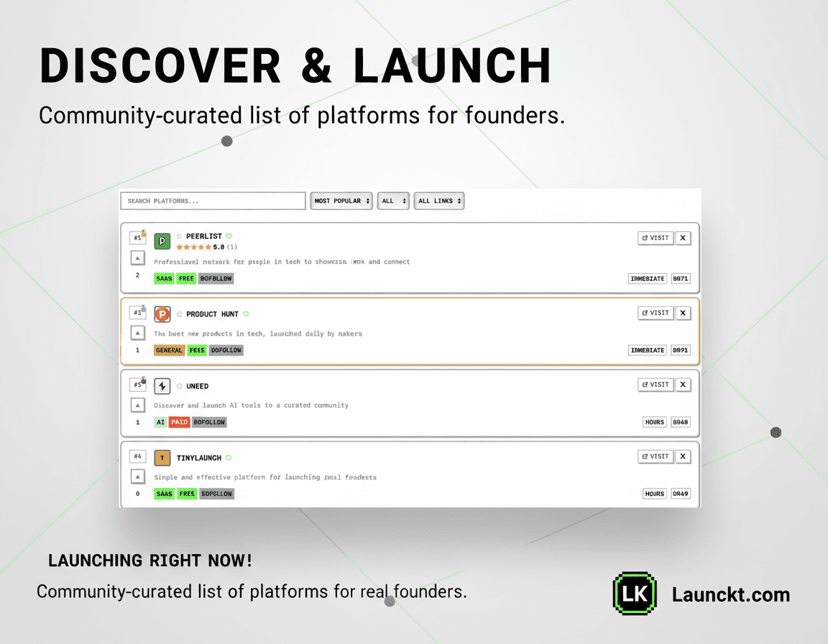Image resolution: width=828 pixels, height=644 pixels.
Task: Select the Uneed lightning bolt icon
Action: [x=162, y=386]
